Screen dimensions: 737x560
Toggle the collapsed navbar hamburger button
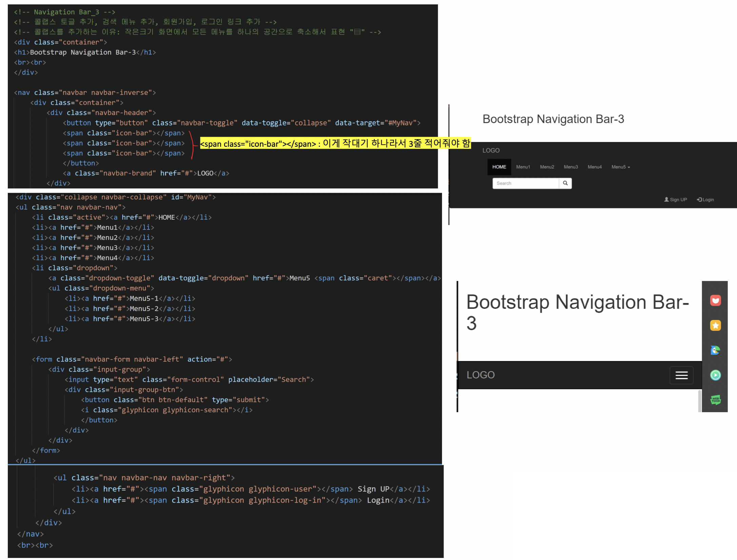pos(681,375)
